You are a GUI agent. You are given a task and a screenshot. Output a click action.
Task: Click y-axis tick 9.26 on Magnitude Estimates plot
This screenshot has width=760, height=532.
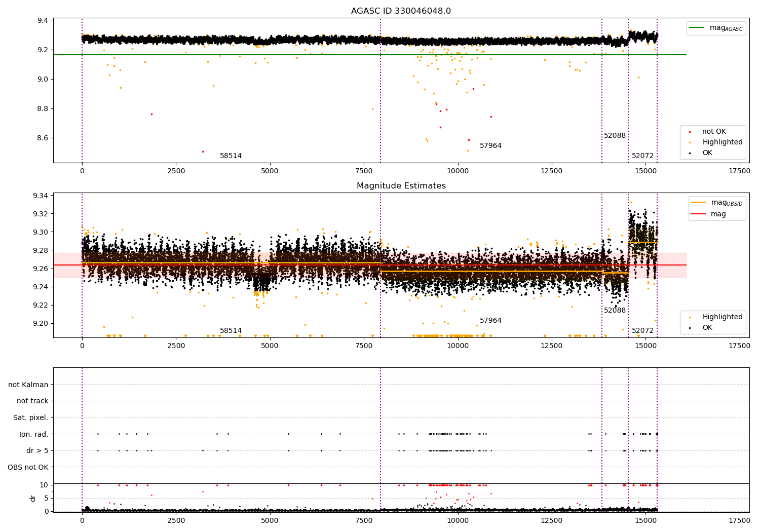40,269
